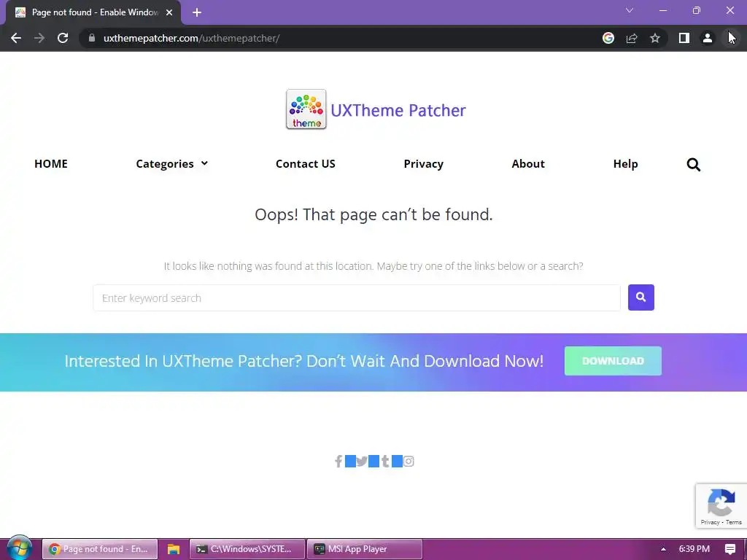The image size is (747, 560).
Task: Switch to Chrome Page not found taskbar item
Action: coord(99,549)
